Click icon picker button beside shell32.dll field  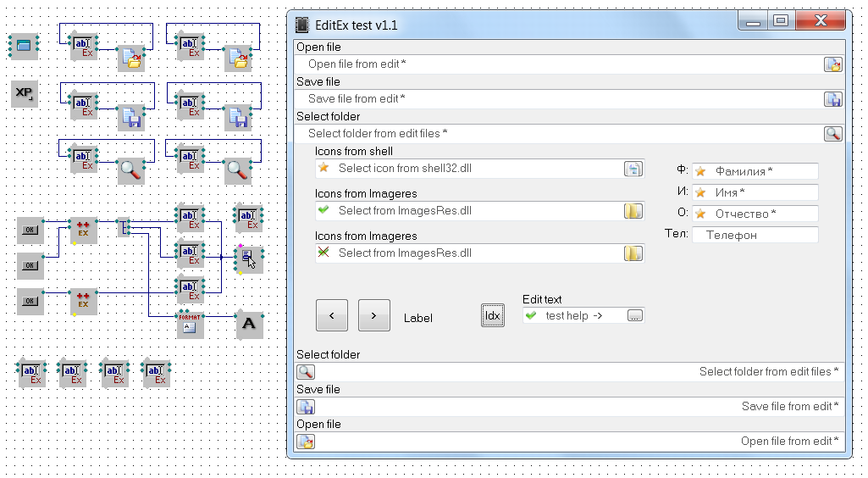[x=633, y=169]
